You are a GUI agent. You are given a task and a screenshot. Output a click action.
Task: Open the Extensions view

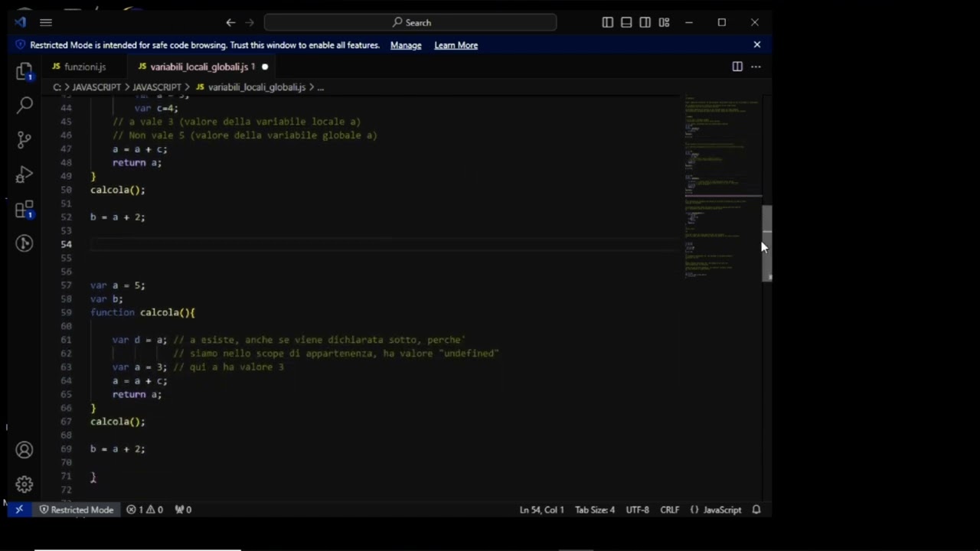click(x=24, y=209)
